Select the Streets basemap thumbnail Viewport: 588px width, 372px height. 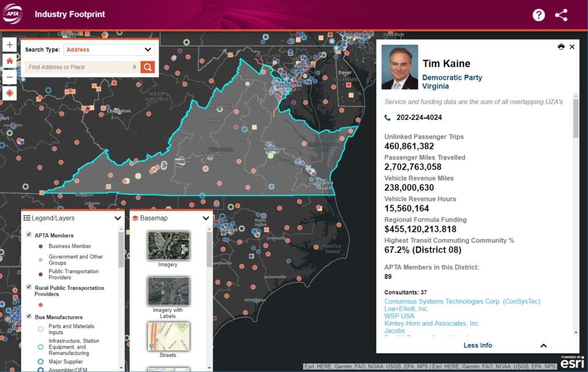tap(168, 336)
